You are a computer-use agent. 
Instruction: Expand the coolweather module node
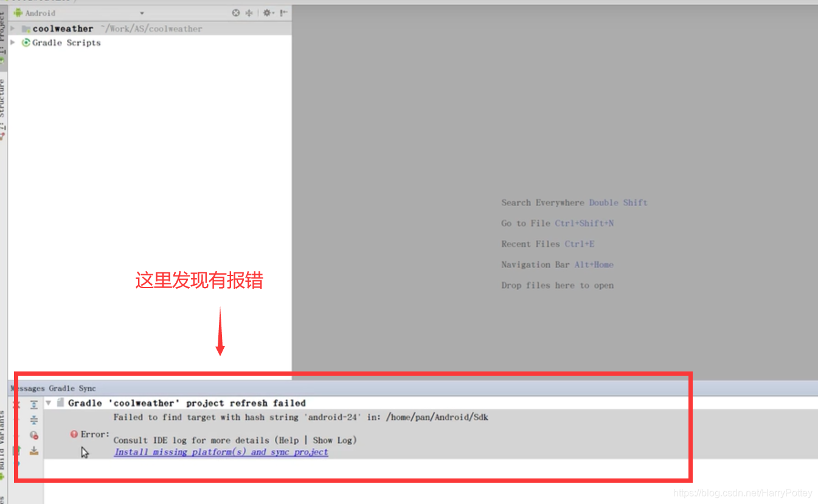point(13,29)
